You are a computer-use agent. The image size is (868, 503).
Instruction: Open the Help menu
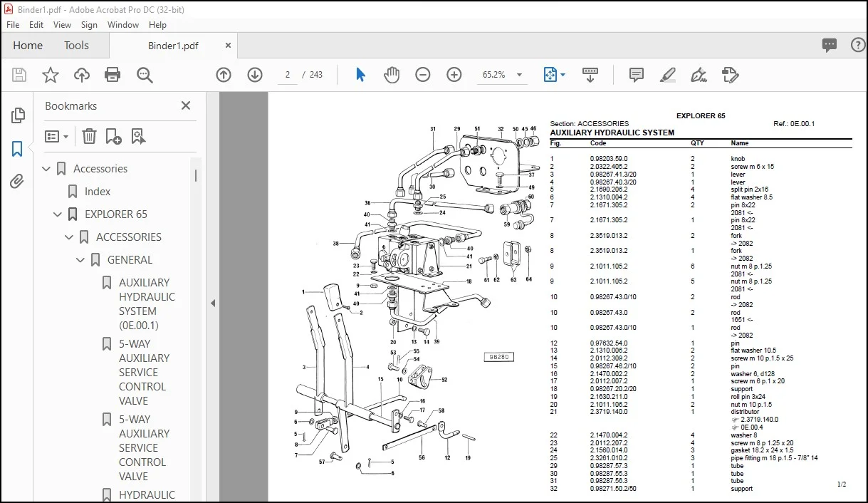[157, 24]
